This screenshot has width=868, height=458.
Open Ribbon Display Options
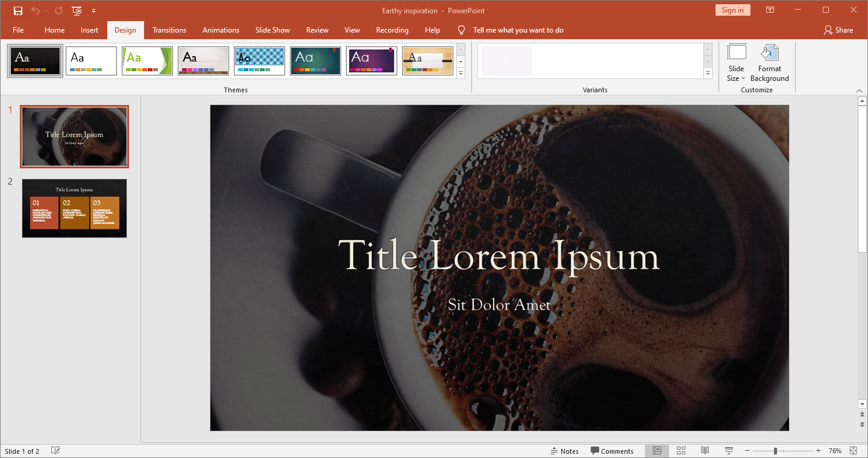point(770,10)
